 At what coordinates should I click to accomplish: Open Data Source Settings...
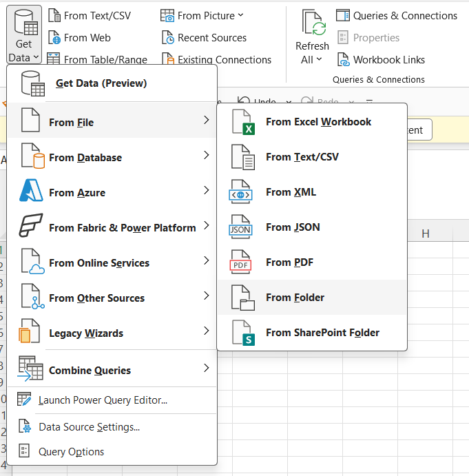point(112,427)
